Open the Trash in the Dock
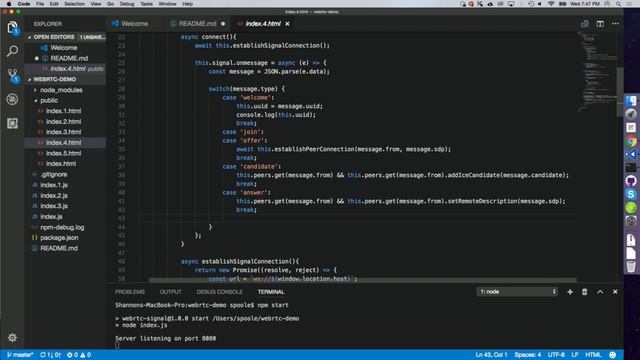The width and height of the screenshot is (640, 360). coord(631,267)
